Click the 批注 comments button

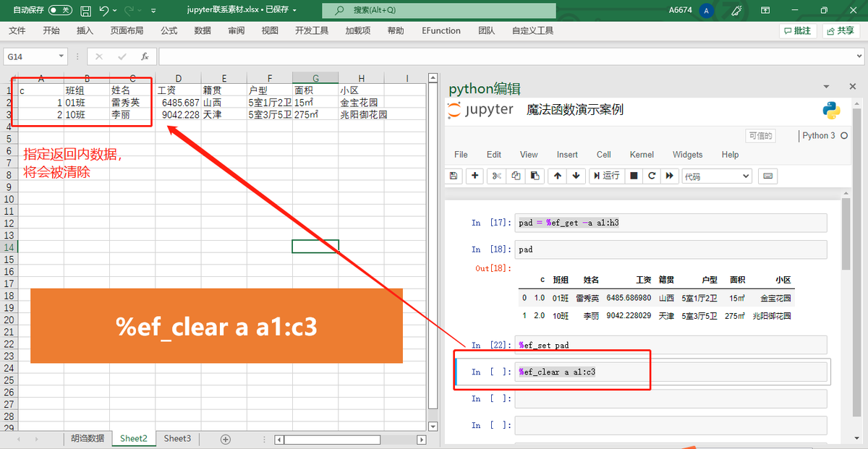tap(799, 31)
